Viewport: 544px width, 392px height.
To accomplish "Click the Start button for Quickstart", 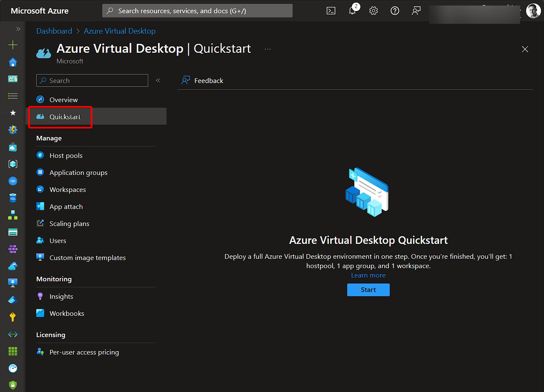I will point(368,290).
